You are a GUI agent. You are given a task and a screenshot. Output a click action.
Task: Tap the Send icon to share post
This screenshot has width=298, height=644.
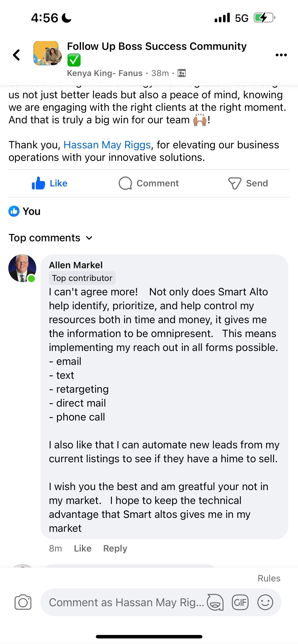[235, 183]
